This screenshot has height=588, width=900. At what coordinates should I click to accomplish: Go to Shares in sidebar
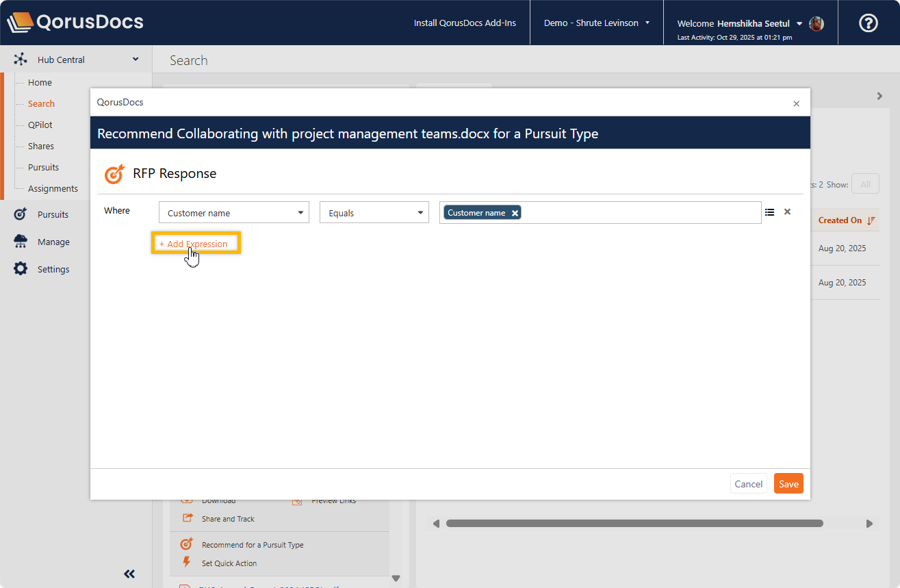(40, 146)
